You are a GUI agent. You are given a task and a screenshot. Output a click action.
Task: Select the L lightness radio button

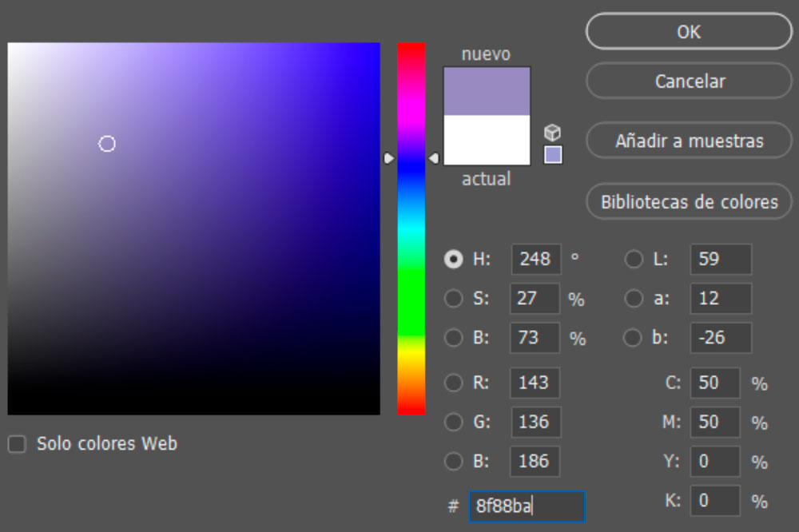[x=634, y=260]
